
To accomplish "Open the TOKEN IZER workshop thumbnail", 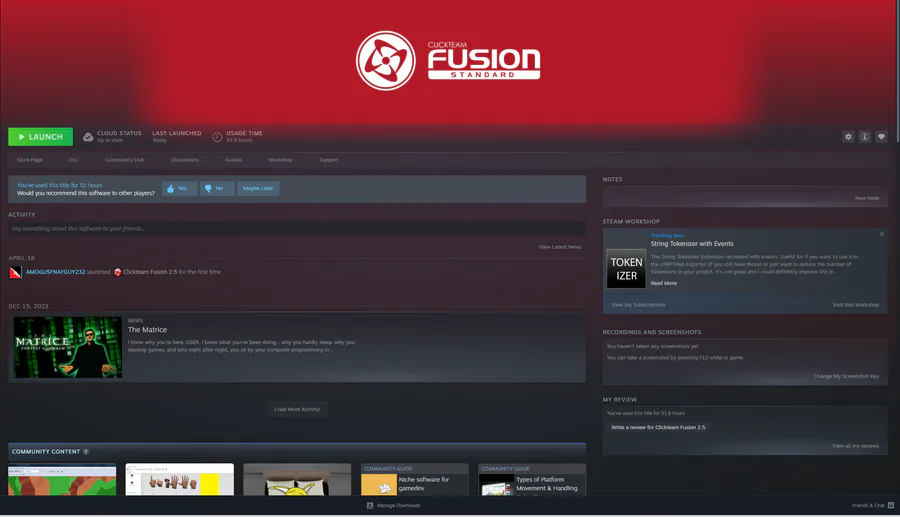I will tap(626, 269).
